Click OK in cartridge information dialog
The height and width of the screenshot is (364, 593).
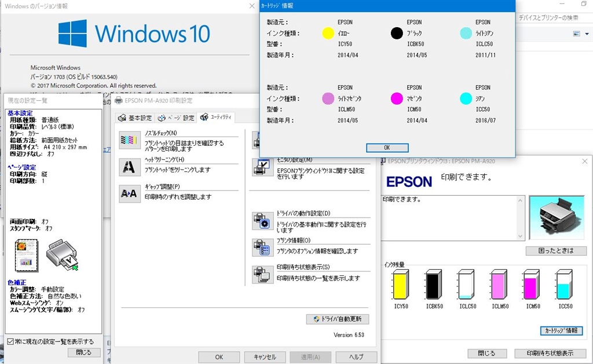coord(387,148)
